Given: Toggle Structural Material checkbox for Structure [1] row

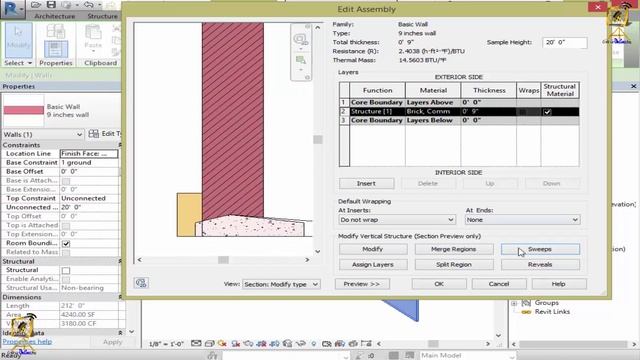Looking at the screenshot, I should pyautogui.click(x=547, y=111).
